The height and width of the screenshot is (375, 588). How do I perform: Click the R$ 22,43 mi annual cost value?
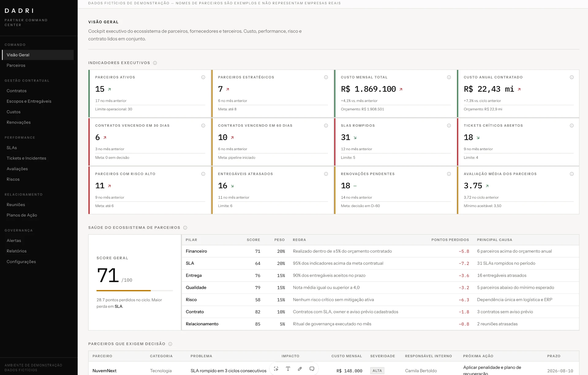pos(489,89)
